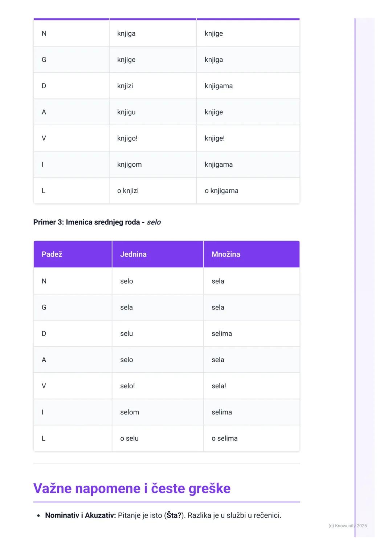
Task: Click the "Jednina" column header
Action: click(133, 254)
